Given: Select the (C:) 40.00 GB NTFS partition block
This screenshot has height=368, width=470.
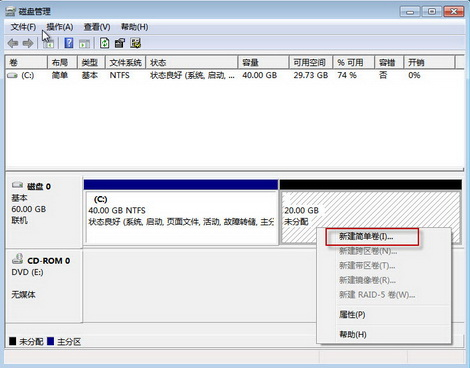Looking at the screenshot, I should [x=181, y=212].
